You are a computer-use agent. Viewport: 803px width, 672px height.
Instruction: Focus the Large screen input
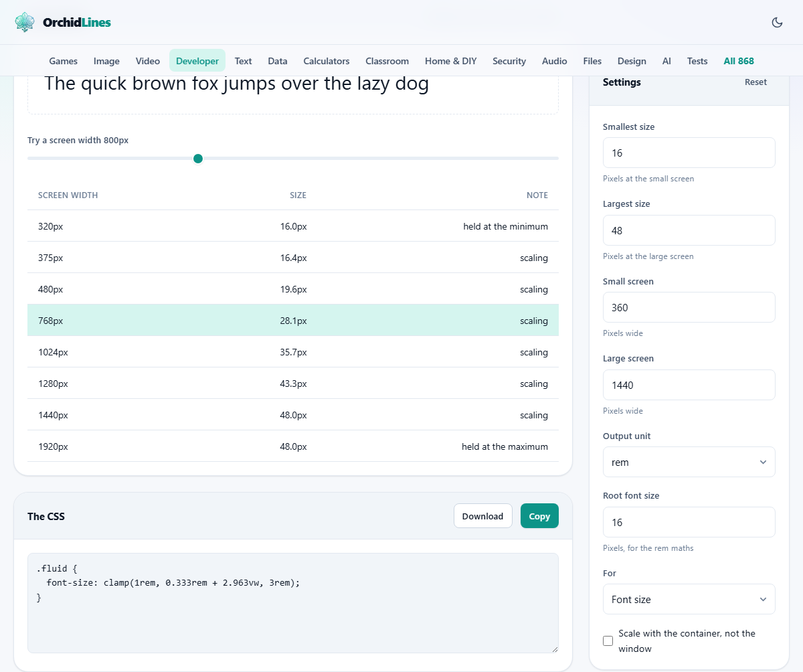tap(689, 385)
